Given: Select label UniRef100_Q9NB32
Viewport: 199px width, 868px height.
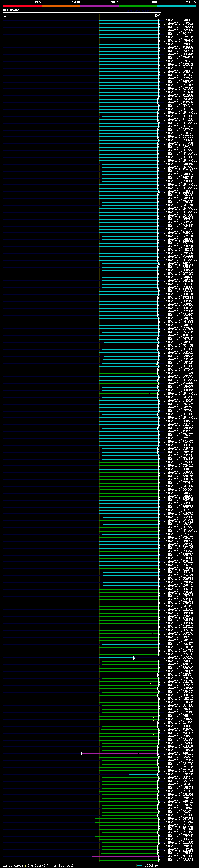Looking at the screenshot, I should click(178, 181).
